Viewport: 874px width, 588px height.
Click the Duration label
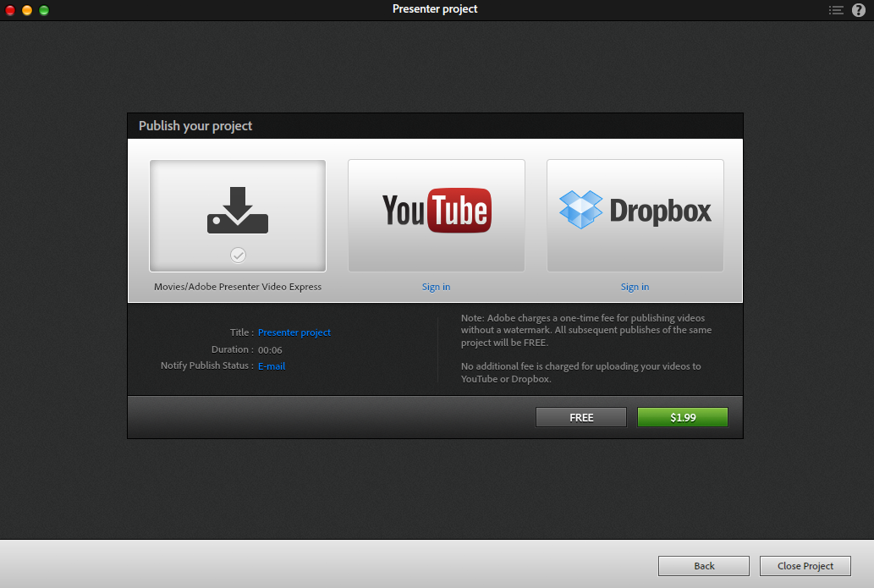point(233,349)
